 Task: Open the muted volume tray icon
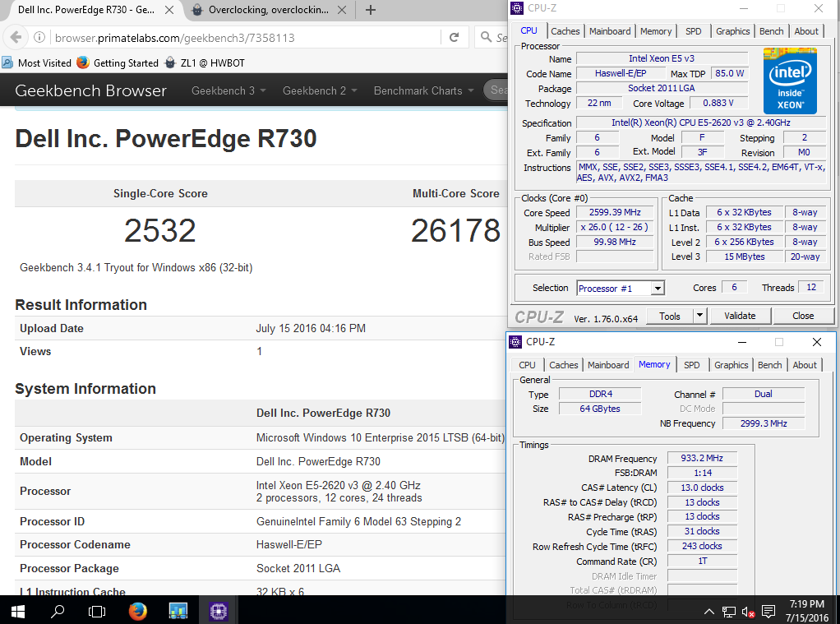[x=749, y=612]
